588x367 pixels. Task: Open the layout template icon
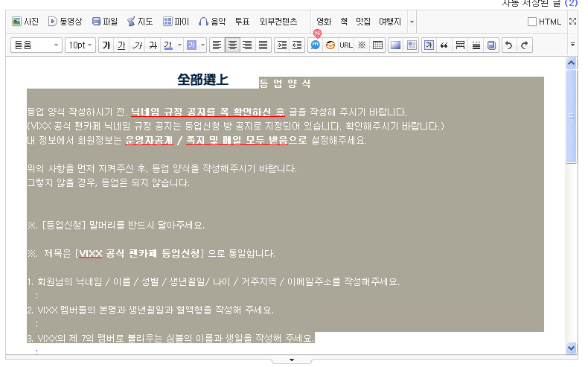click(412, 45)
